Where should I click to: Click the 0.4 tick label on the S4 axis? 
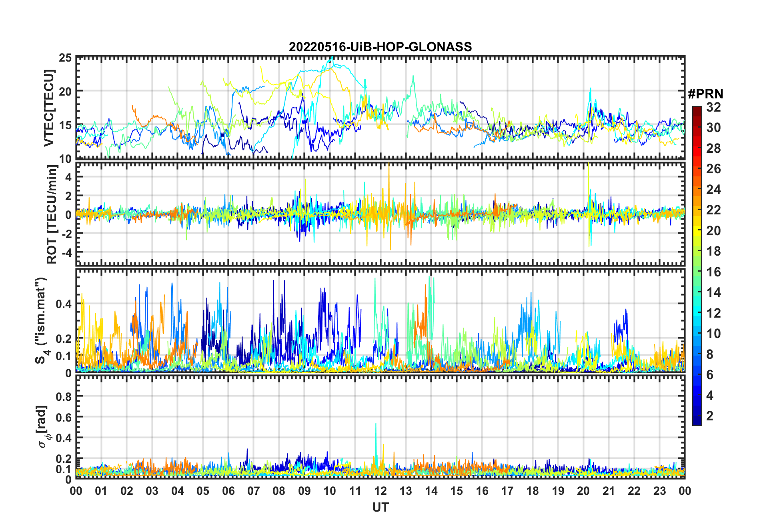tap(64, 304)
